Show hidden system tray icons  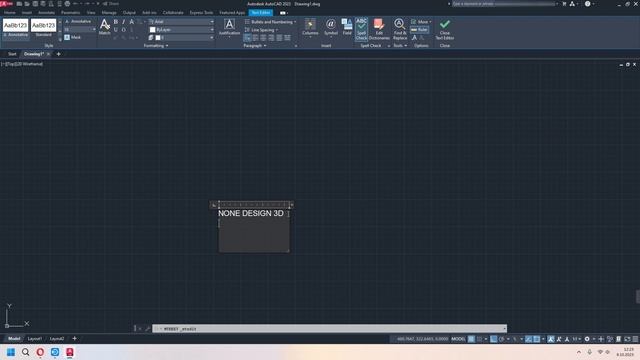[579, 352]
